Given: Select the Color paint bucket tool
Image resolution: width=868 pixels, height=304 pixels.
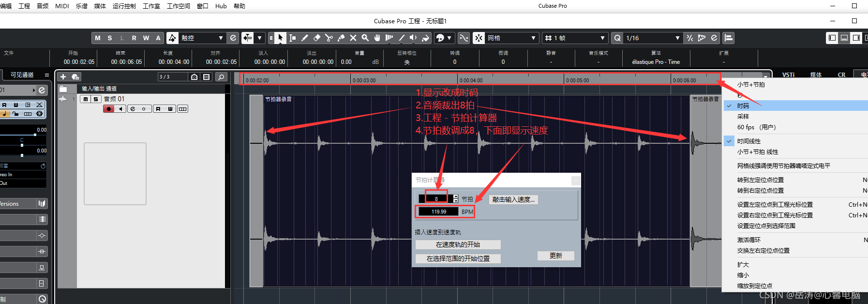Looking at the screenshot, I should [425, 38].
